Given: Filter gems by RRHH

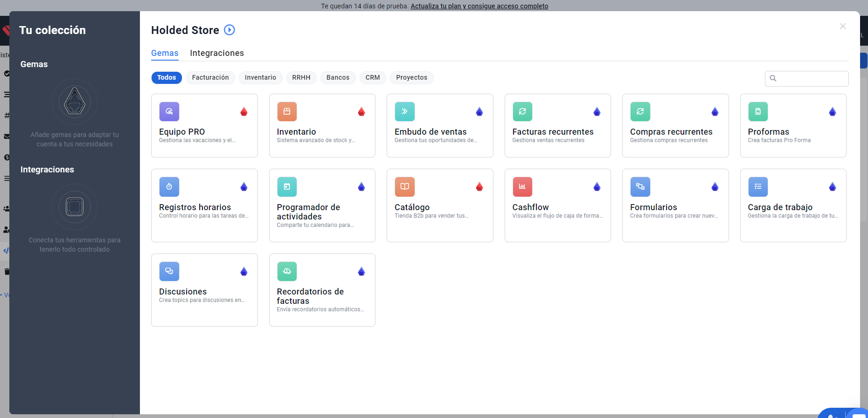Looking at the screenshot, I should pyautogui.click(x=301, y=77).
